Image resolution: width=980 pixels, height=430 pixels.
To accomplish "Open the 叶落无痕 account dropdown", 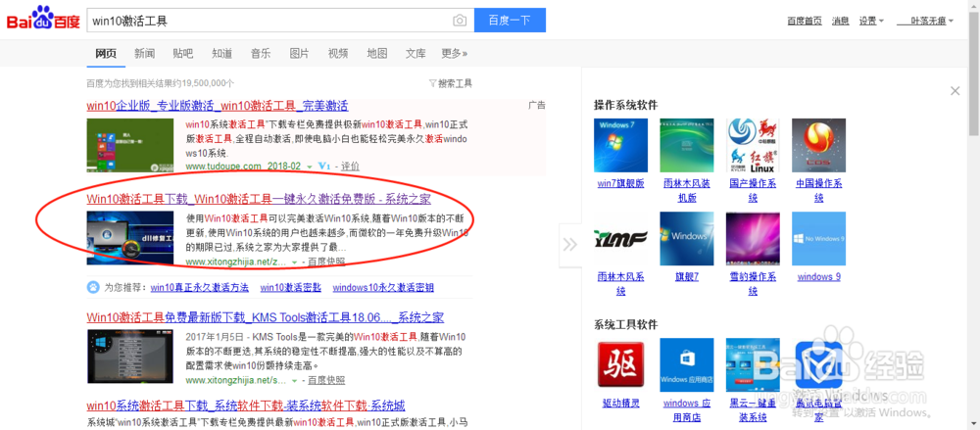I will coord(925,21).
